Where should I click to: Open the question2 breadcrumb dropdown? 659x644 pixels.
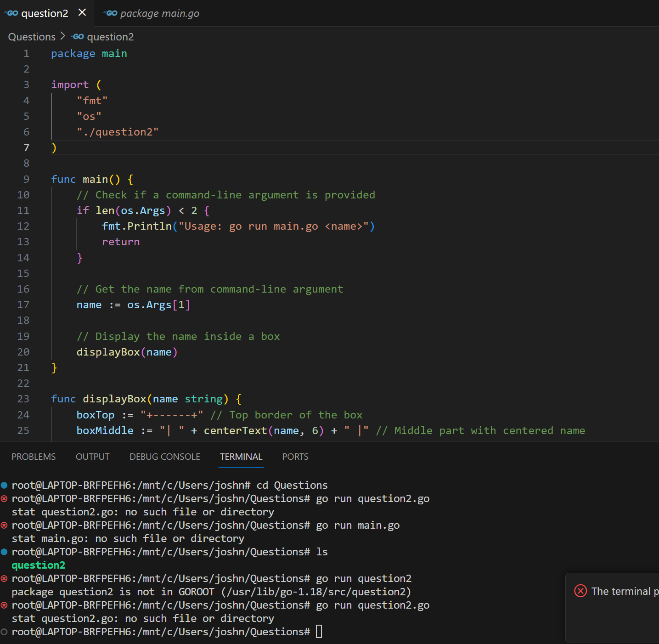click(110, 36)
